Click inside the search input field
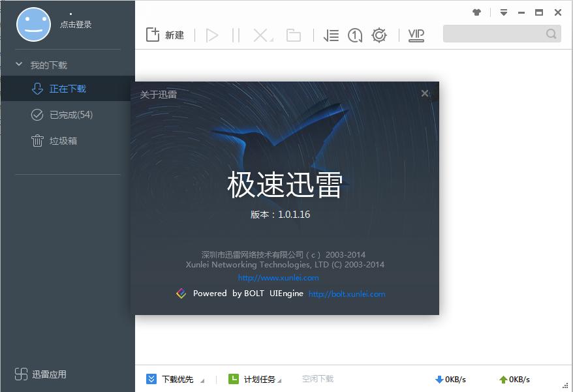Screen dimensions: 573x392 coord(497,33)
